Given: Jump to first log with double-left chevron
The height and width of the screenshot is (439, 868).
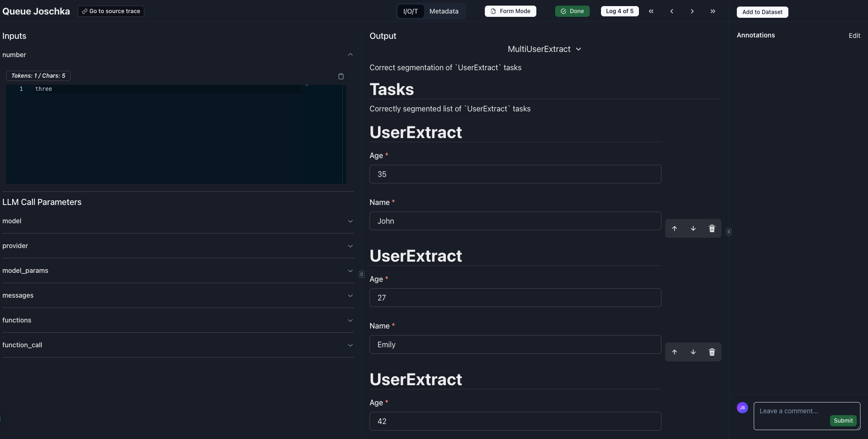Looking at the screenshot, I should coord(651,11).
